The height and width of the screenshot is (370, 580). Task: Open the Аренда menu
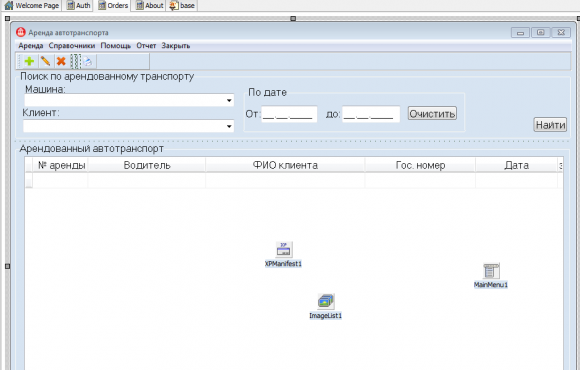tap(31, 46)
